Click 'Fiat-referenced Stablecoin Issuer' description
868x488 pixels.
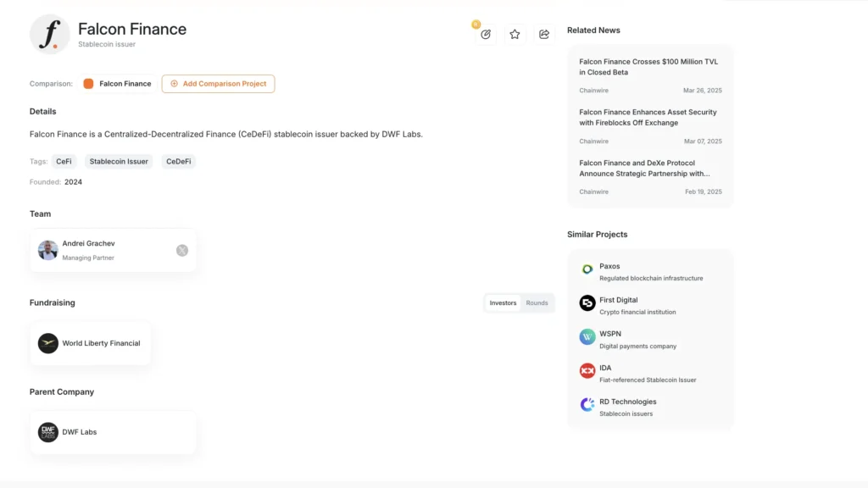[648, 380]
